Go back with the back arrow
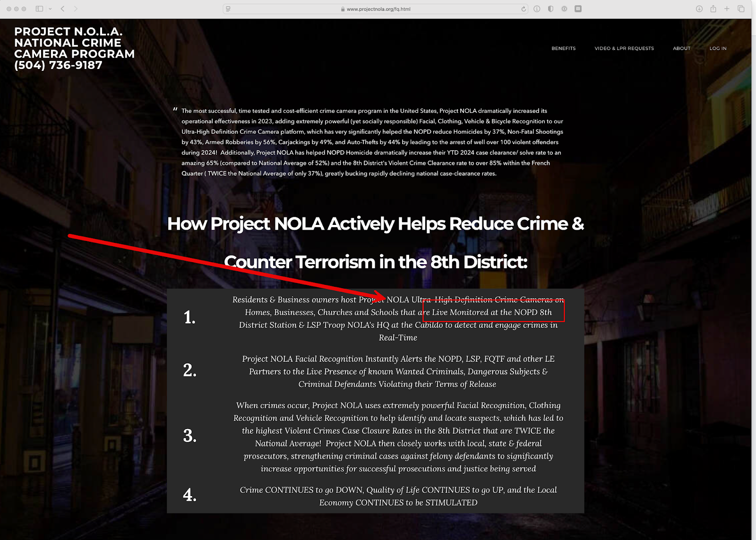The height and width of the screenshot is (540, 756). coord(62,9)
